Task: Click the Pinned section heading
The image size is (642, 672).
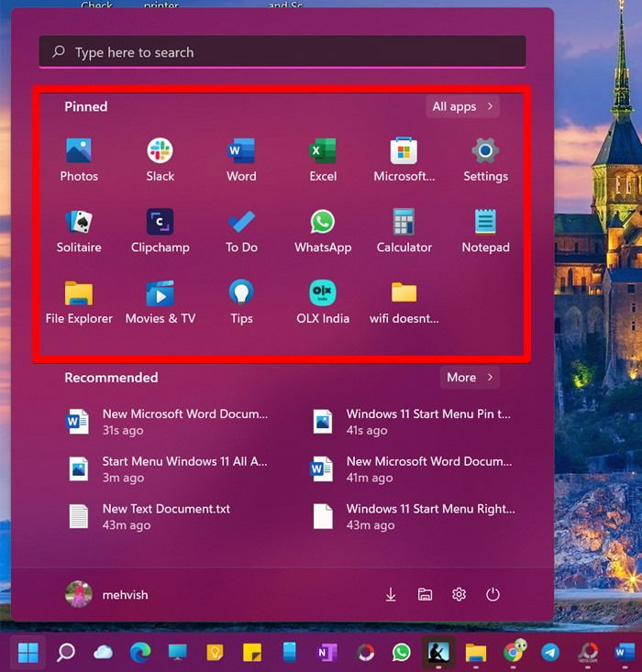Action: tap(86, 106)
